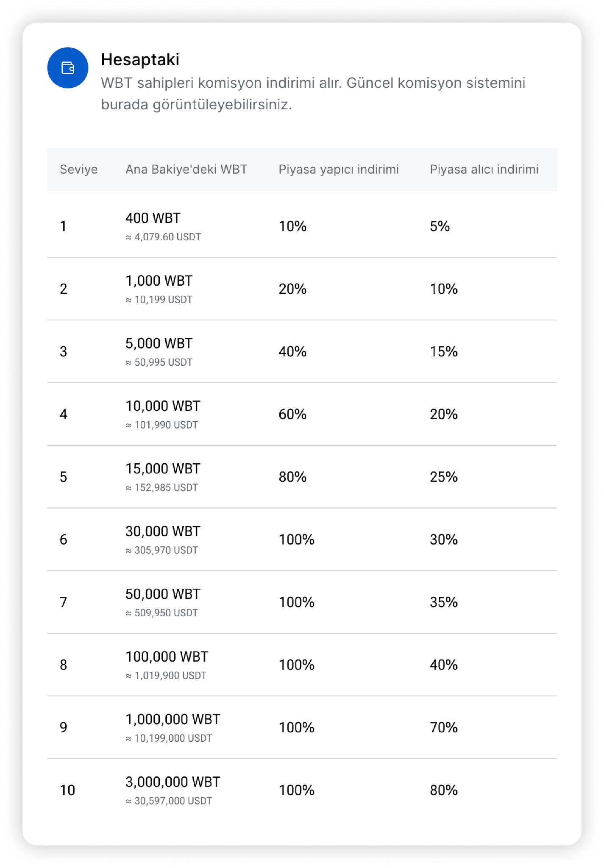This screenshot has width=604, height=868.
Task: Click the Ana Bakiye'deki WBT column header
Action: tap(186, 170)
